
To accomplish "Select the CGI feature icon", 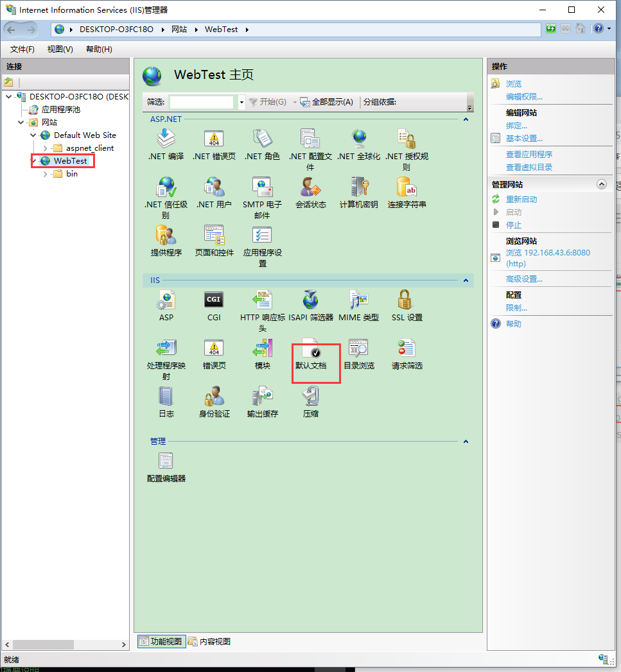I will 214,306.
